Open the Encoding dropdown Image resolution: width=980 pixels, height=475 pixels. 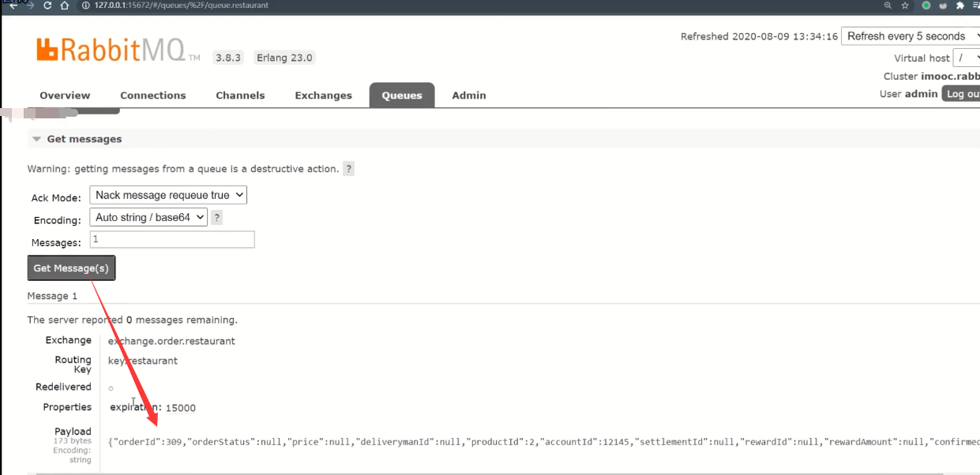pos(148,217)
